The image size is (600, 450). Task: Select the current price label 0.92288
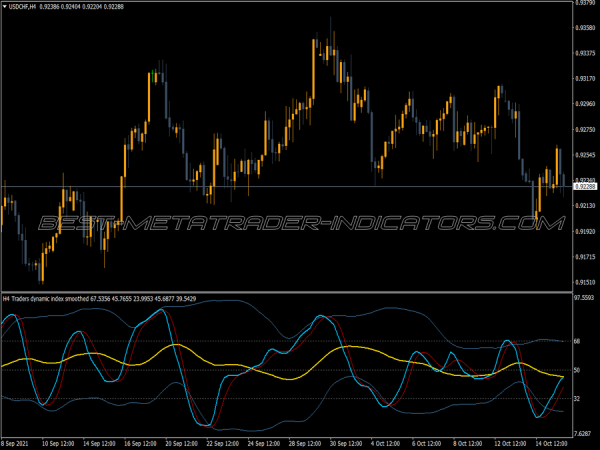pyautogui.click(x=585, y=187)
